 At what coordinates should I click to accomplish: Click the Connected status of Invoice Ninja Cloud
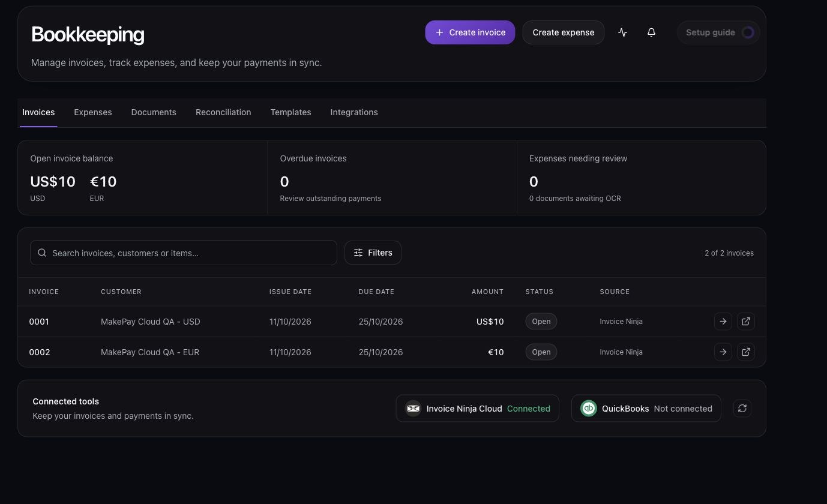point(529,409)
